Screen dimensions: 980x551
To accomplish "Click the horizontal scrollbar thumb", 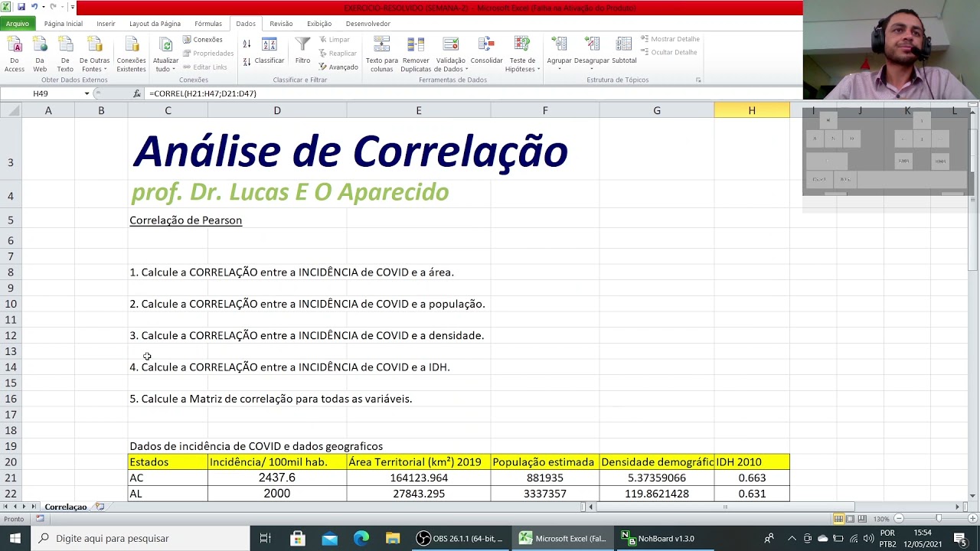I will coord(725,507).
